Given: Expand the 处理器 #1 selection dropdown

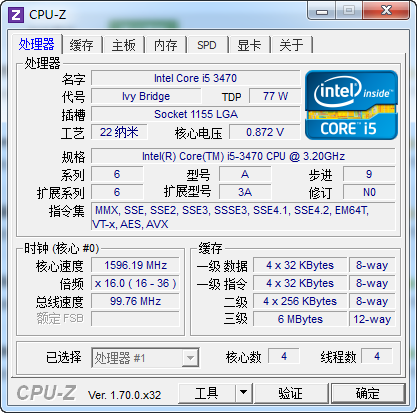Looking at the screenshot, I should pos(190,358).
